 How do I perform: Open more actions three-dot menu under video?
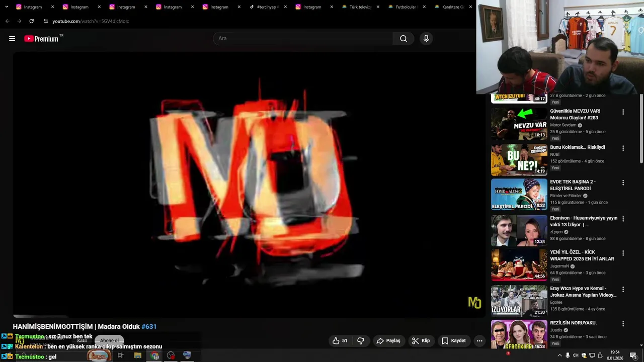point(479,341)
